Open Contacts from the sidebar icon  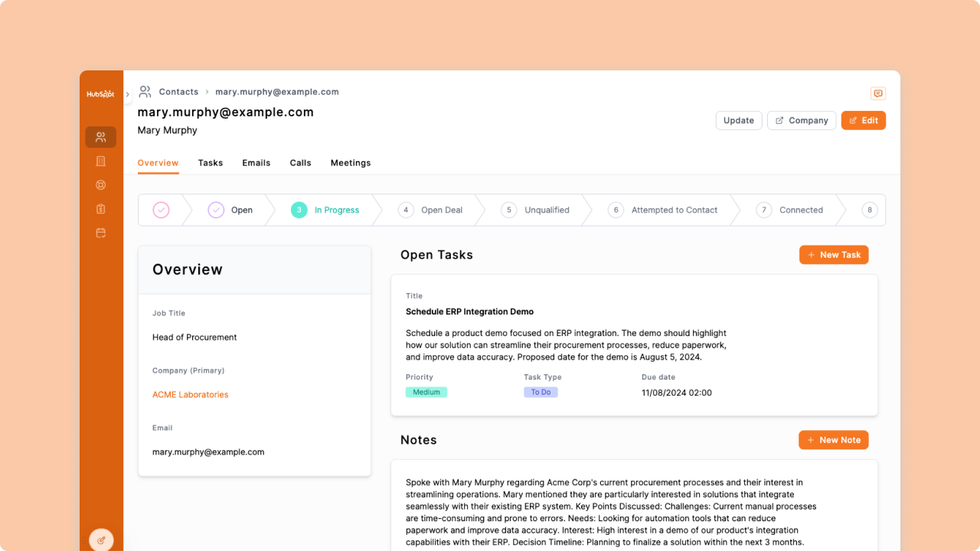click(x=100, y=137)
